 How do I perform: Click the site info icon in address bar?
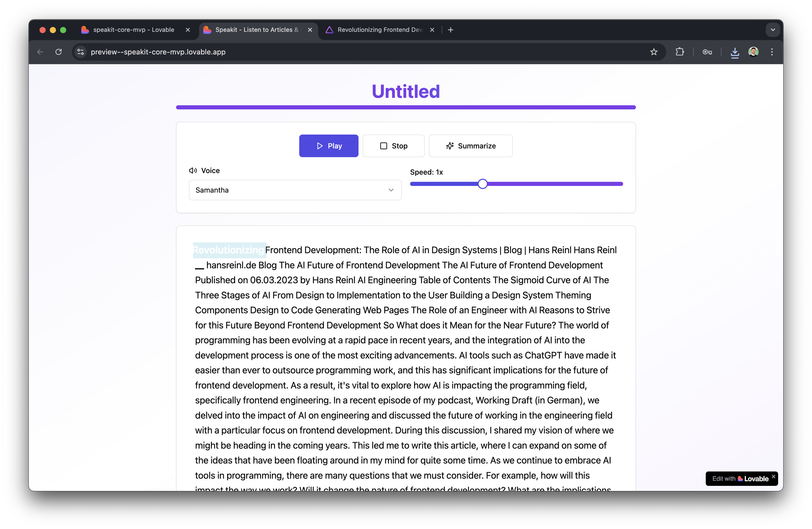(81, 52)
